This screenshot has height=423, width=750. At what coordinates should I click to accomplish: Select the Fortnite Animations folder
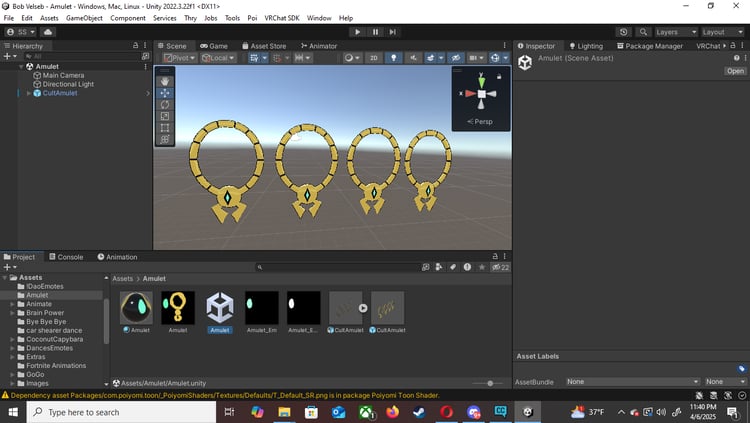56,366
